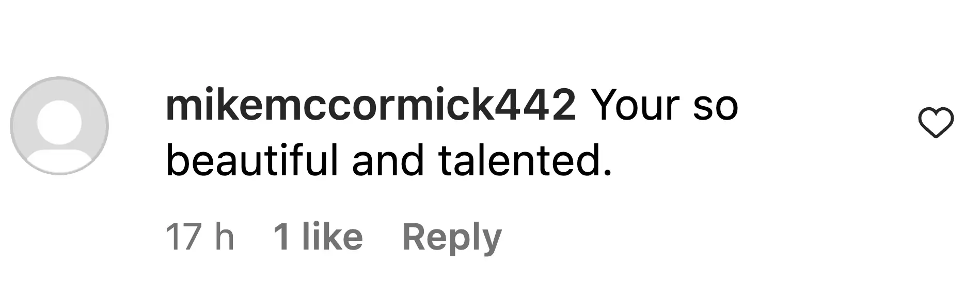Visit the commenter's profile via bold username

pos(370,105)
